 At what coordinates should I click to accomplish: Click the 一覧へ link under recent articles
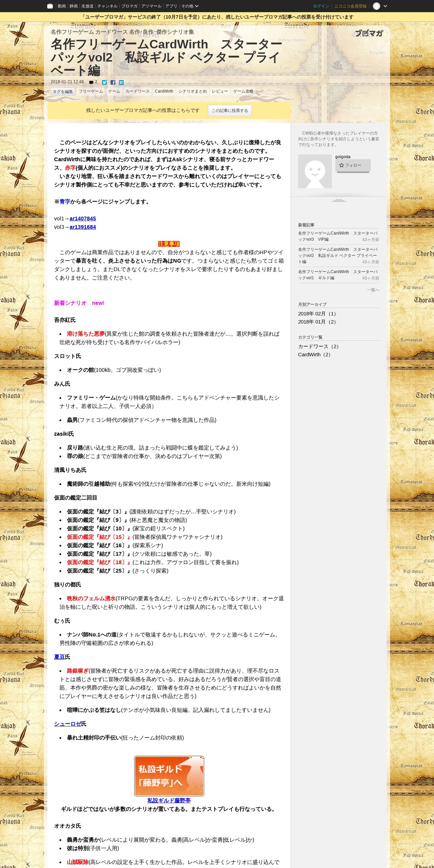click(x=373, y=290)
